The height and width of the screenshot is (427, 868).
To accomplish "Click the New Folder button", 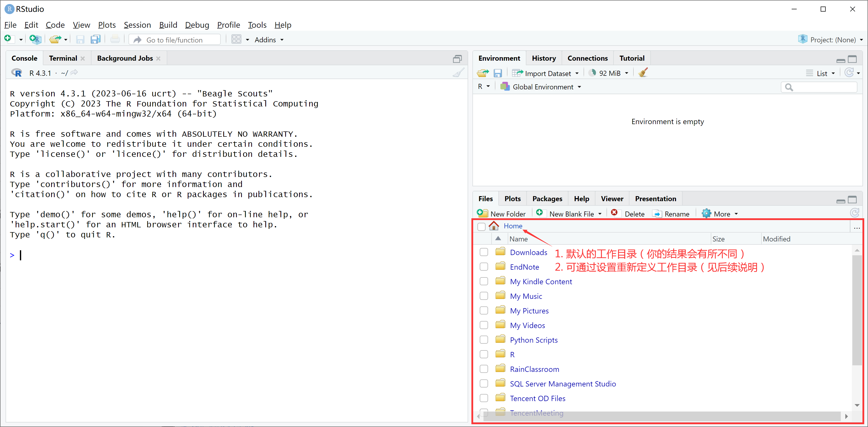I will pos(501,213).
